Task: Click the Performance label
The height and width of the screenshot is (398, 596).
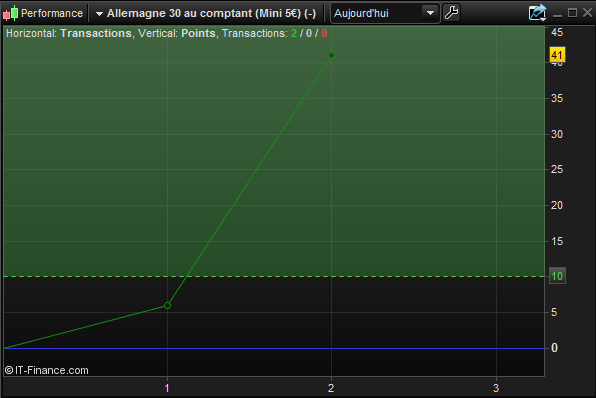Action: (52, 13)
